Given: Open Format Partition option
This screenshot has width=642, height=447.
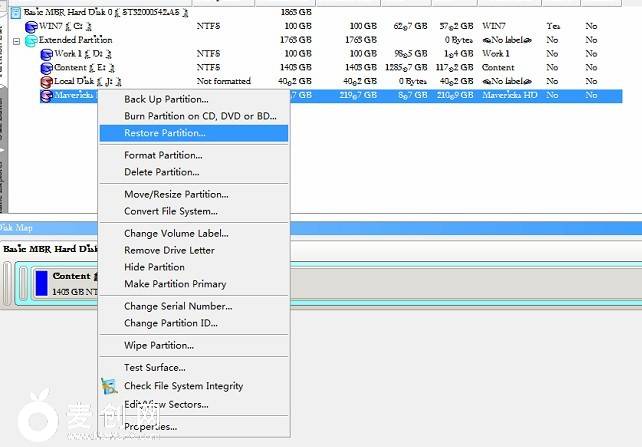Looking at the screenshot, I should tap(163, 155).
